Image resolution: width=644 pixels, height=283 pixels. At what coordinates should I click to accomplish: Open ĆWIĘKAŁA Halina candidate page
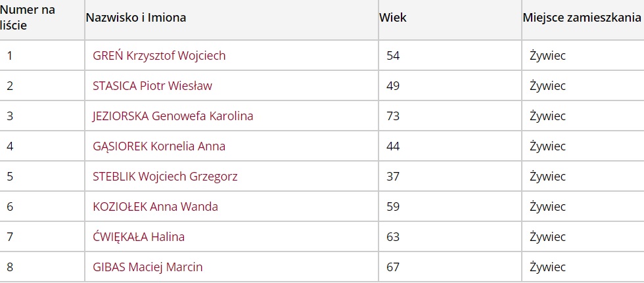point(139,237)
